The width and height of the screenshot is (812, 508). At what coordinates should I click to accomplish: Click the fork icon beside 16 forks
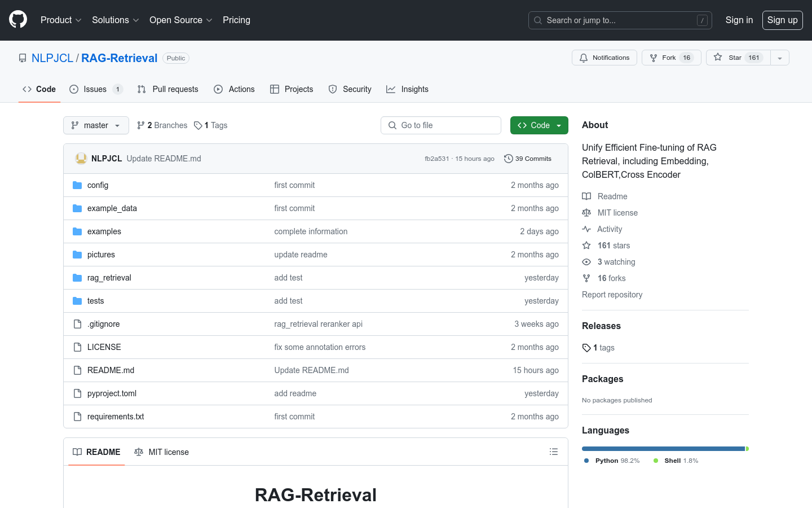pyautogui.click(x=586, y=278)
